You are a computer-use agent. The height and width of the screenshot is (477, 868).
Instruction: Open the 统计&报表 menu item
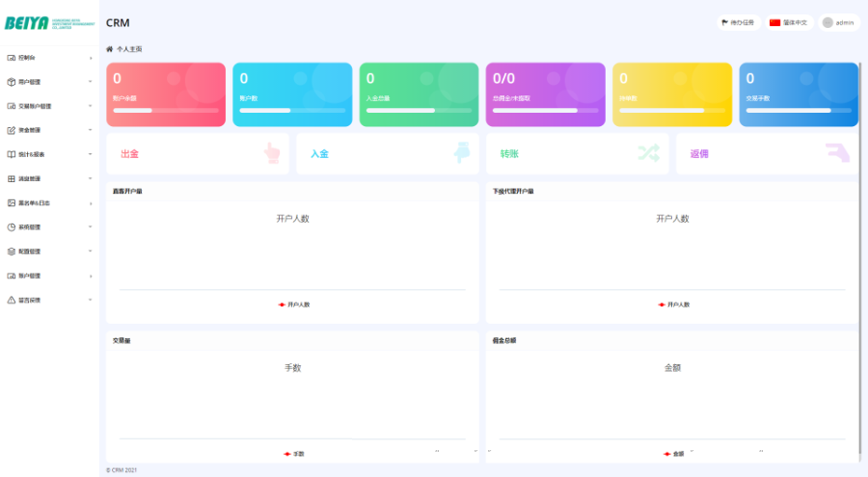coord(48,154)
